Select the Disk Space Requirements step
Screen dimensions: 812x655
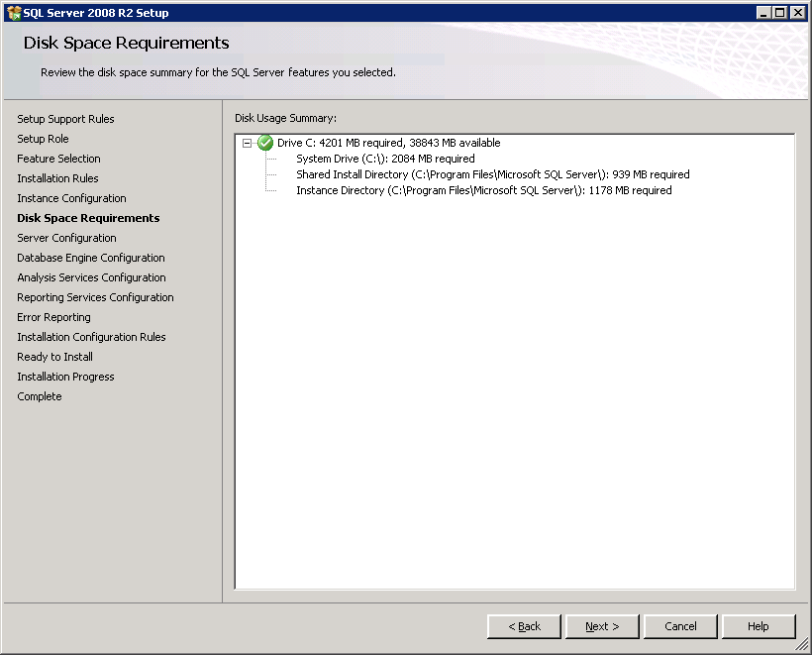coord(88,218)
